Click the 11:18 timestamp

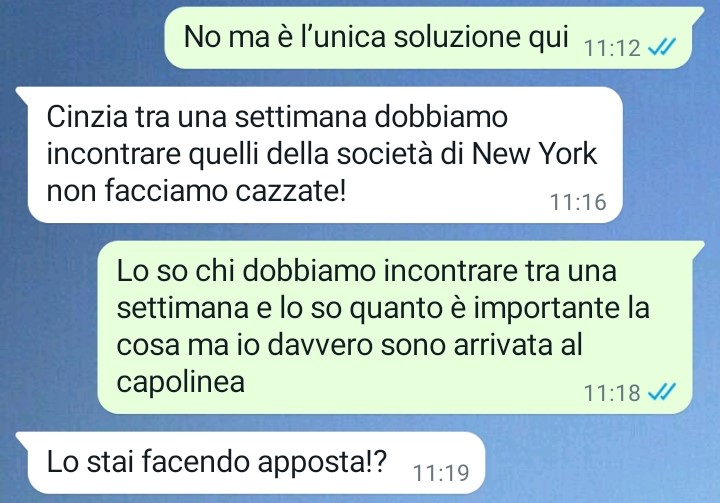(612, 393)
